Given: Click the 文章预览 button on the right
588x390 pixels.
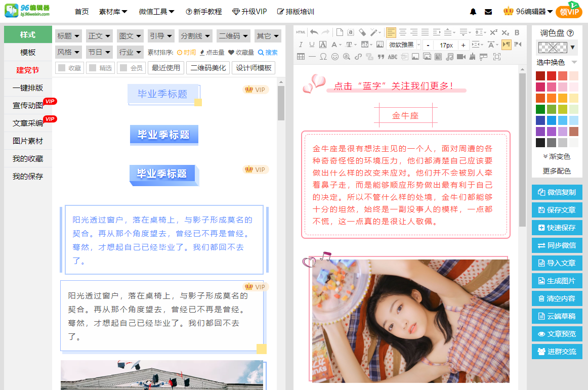Looking at the screenshot, I should click(x=557, y=334).
